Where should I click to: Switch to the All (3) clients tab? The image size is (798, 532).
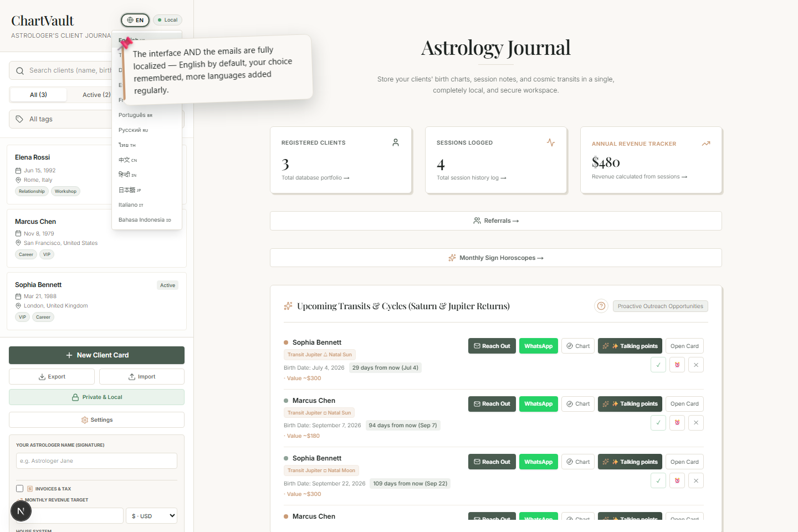39,95
